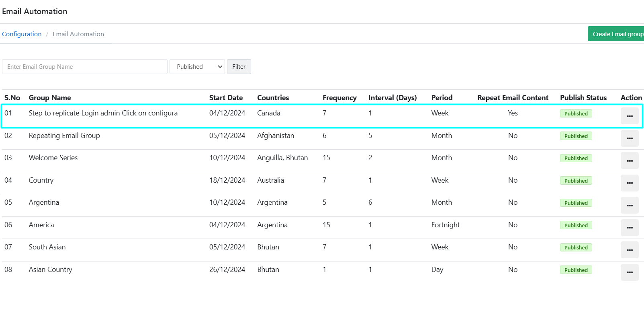This screenshot has width=644, height=317.
Task: Click Published badge on Welcome Series row
Action: pos(576,158)
